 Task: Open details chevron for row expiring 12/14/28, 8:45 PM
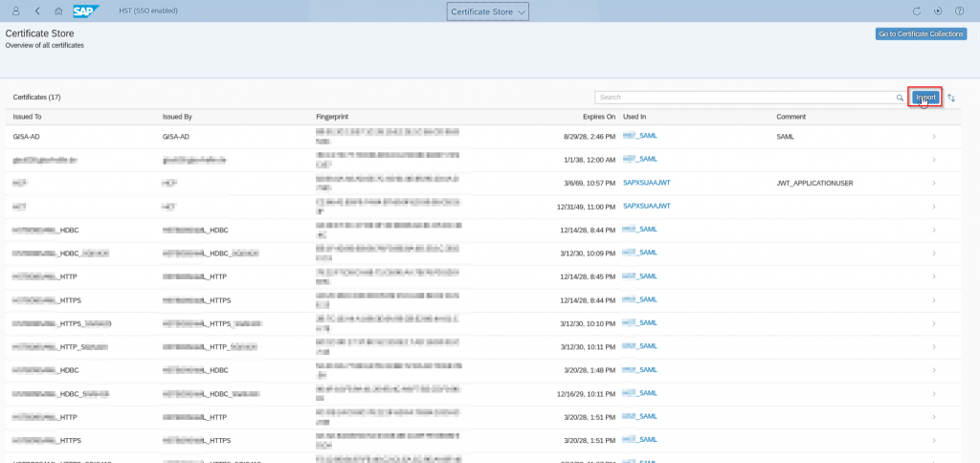coord(934,276)
